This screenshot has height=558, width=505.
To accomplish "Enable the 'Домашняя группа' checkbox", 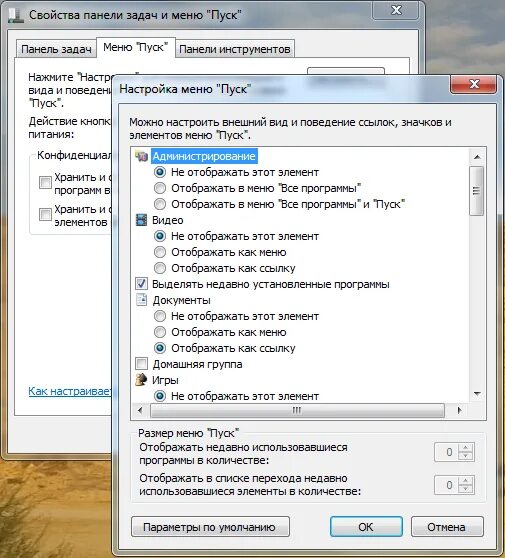I will pos(141,364).
